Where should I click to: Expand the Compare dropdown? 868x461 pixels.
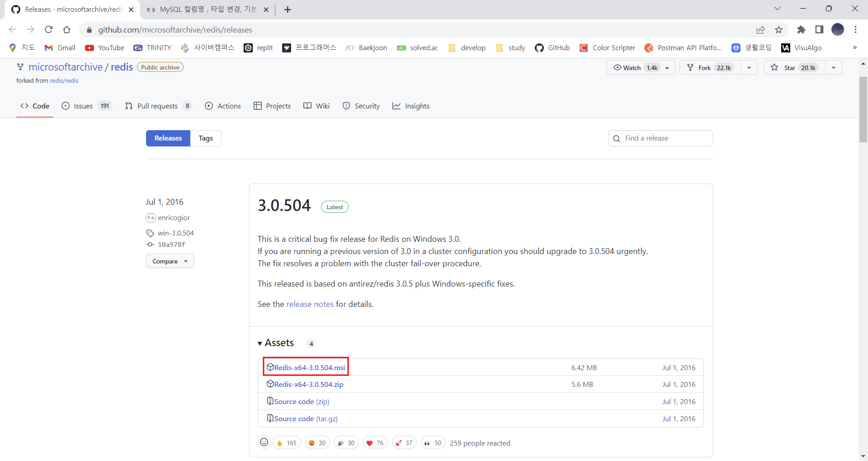170,261
